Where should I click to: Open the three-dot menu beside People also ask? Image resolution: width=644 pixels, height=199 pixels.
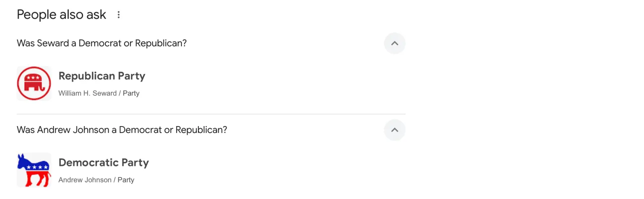(x=118, y=15)
